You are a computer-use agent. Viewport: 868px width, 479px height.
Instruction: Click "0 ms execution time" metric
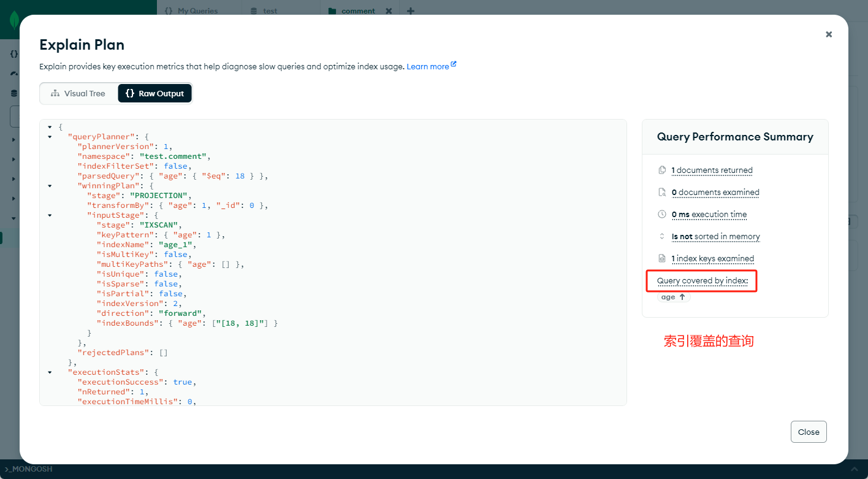709,215
